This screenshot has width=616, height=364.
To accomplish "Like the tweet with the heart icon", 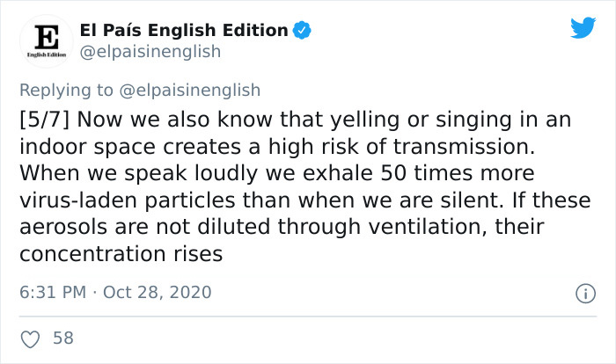I will click(30, 339).
